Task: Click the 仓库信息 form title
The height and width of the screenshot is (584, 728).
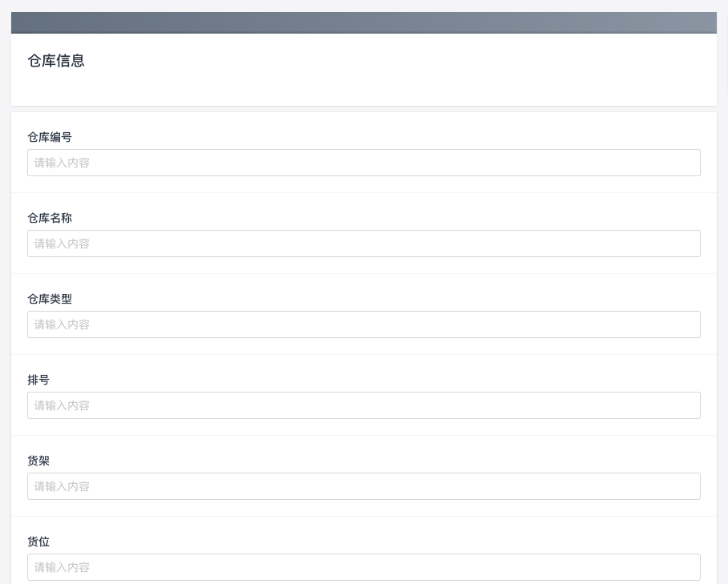Action: coord(56,61)
